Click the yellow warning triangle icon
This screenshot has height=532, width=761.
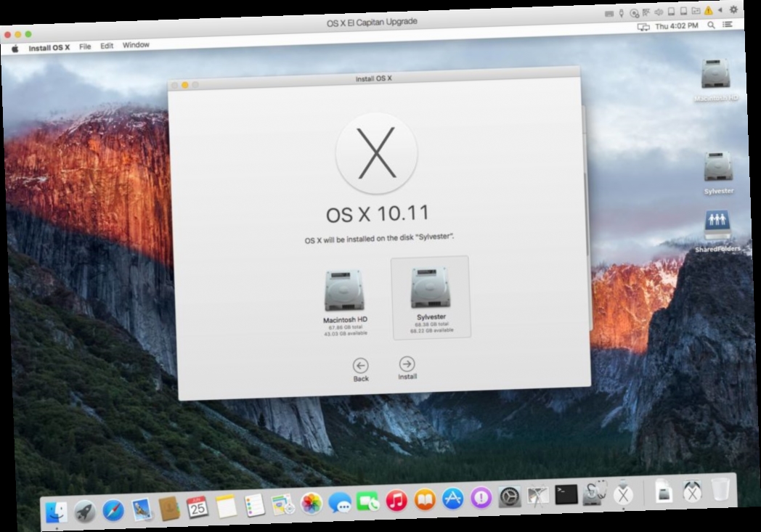708,10
